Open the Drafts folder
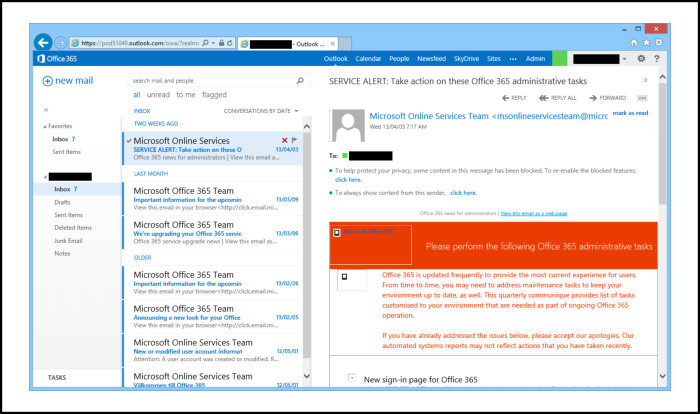 coord(62,202)
